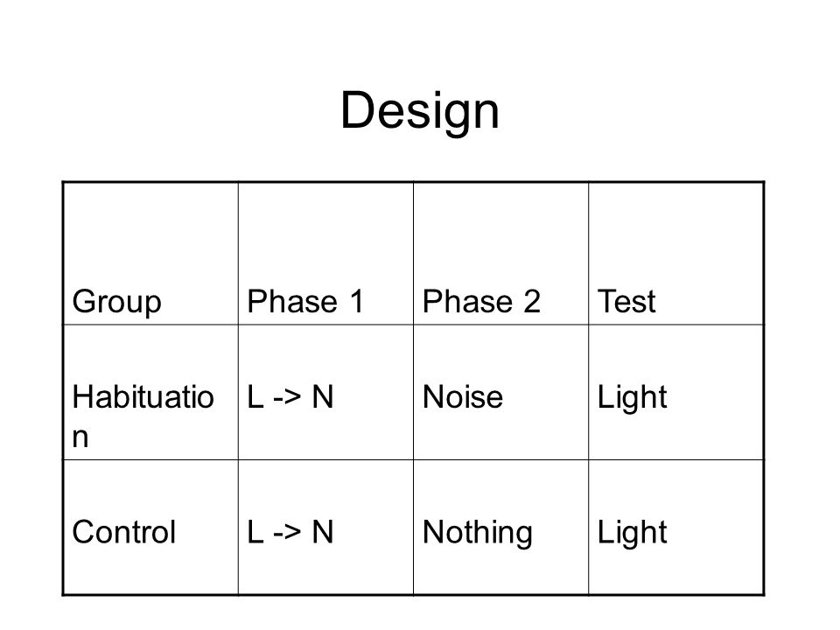This screenshot has height=630, width=840.
Task: Click the digit 2 in Phase 2
Action: (531, 301)
